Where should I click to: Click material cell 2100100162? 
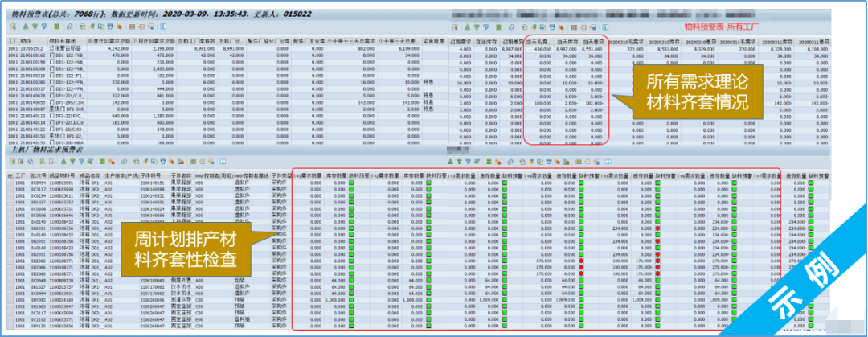33,55
